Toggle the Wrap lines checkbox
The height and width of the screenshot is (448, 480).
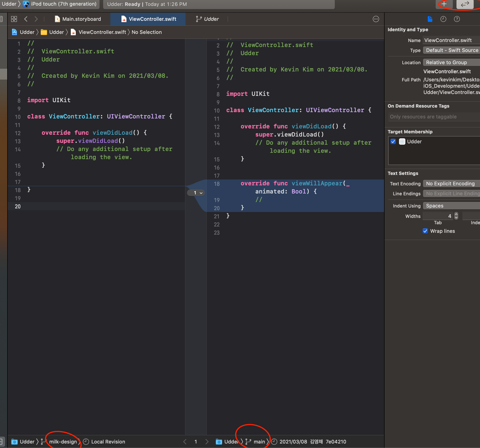click(x=425, y=231)
